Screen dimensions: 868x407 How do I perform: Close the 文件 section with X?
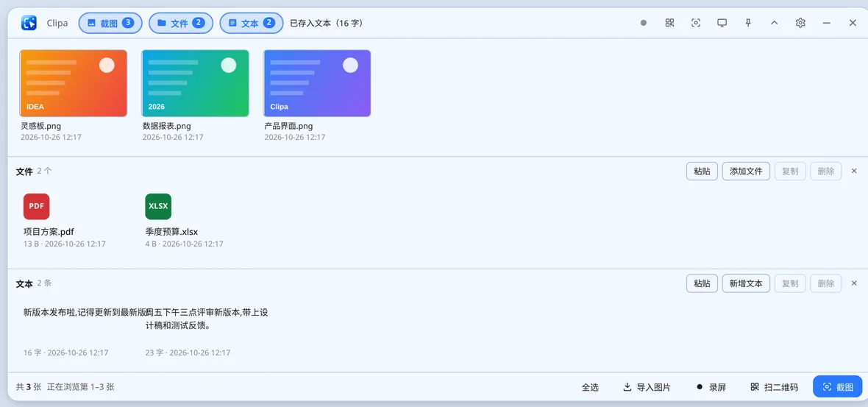[854, 171]
